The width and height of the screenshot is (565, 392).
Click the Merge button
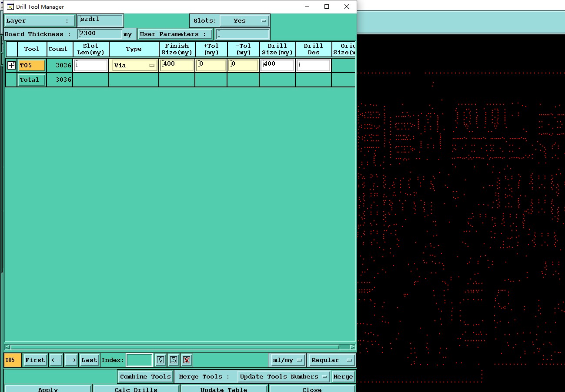coord(343,376)
